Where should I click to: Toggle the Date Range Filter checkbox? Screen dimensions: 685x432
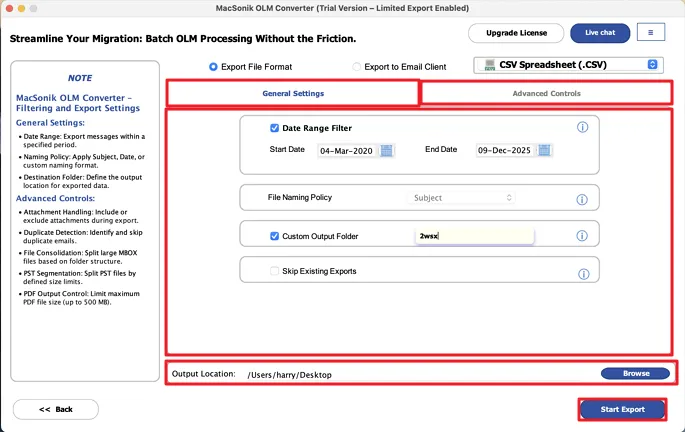[x=274, y=128]
